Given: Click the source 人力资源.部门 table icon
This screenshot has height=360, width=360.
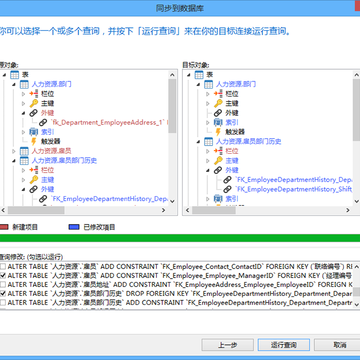Looking at the screenshot, I should pos(24,85).
